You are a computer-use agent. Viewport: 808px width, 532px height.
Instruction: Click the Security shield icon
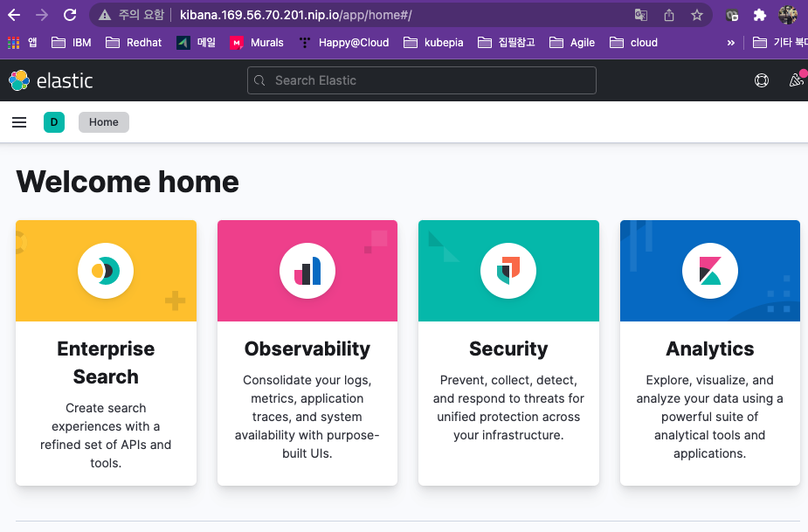pos(508,271)
